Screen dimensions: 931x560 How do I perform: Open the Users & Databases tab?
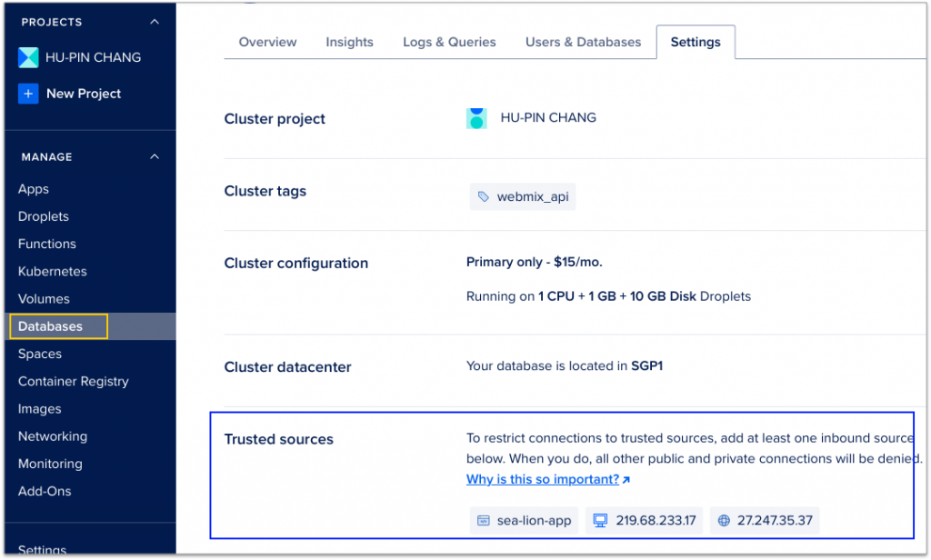coord(583,42)
